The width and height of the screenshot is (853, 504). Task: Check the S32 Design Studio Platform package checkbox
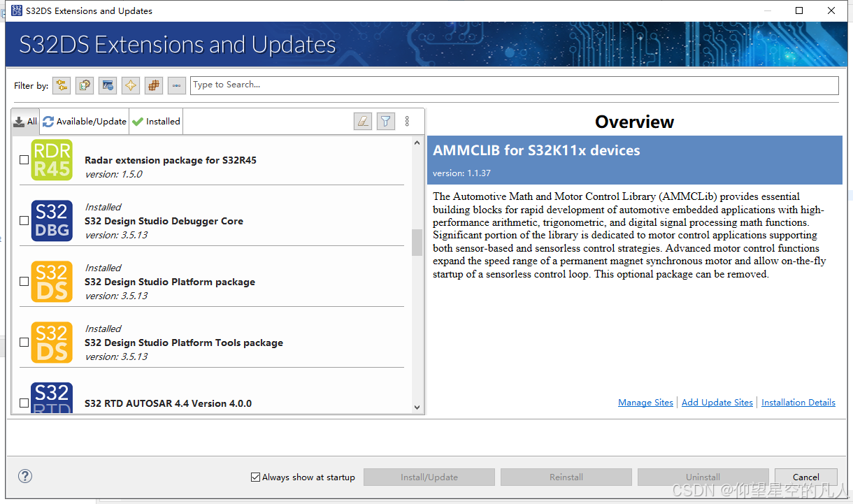coord(24,282)
